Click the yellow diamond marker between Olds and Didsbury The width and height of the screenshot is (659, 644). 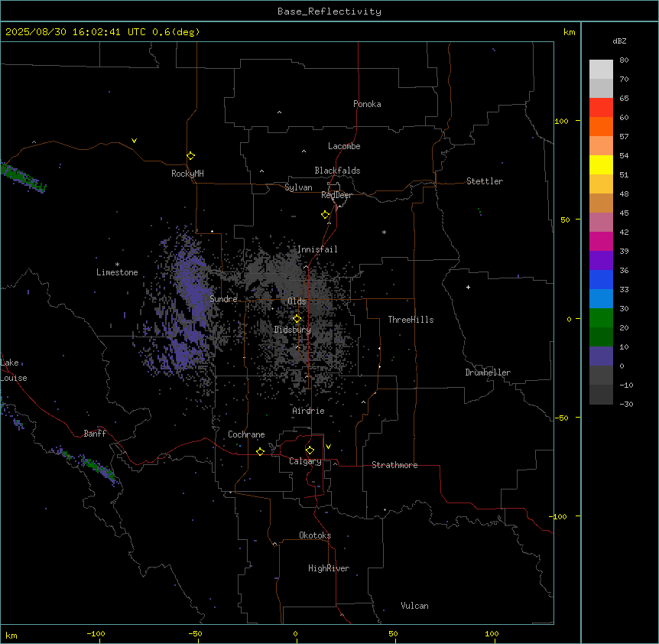point(297,319)
